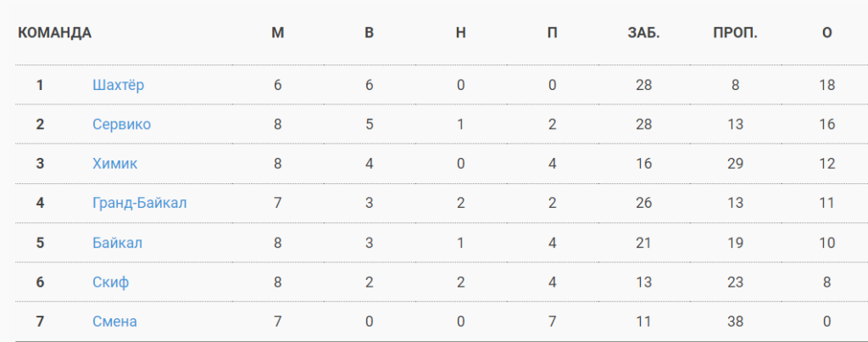Open the Химик team link
Screen dimensions: 868x342
click(115, 164)
